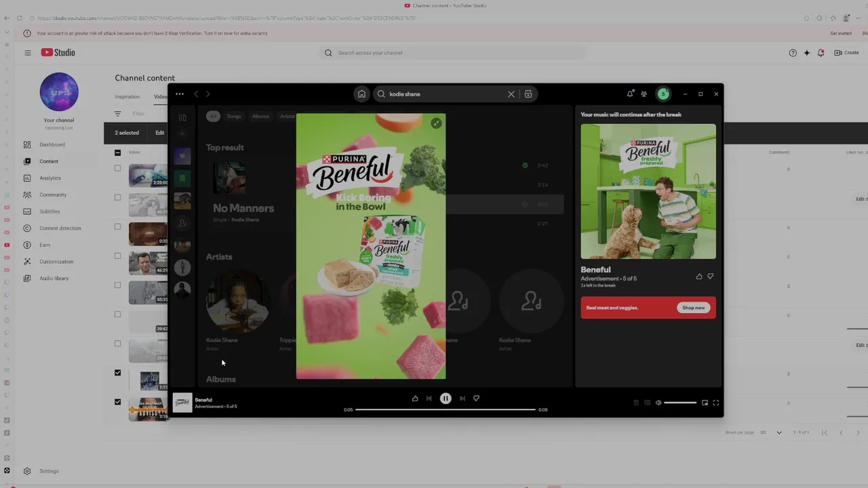868x488 pixels.
Task: Pause the Spotify advertisement playback
Action: [x=446, y=399]
